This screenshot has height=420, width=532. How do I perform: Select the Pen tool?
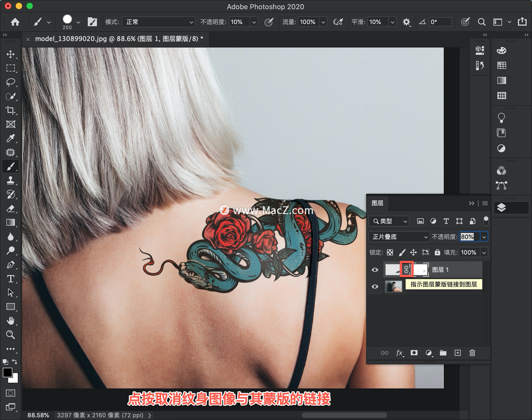(11, 265)
